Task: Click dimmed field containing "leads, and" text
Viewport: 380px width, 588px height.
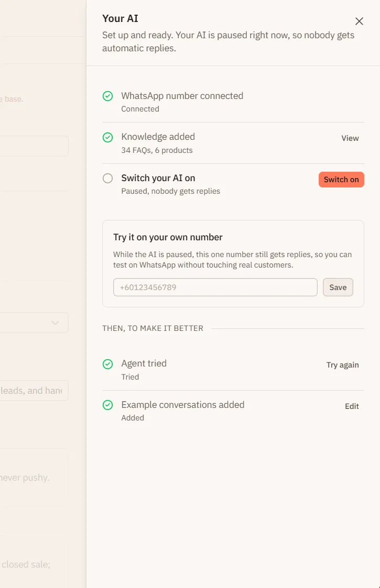Action: tap(34, 391)
